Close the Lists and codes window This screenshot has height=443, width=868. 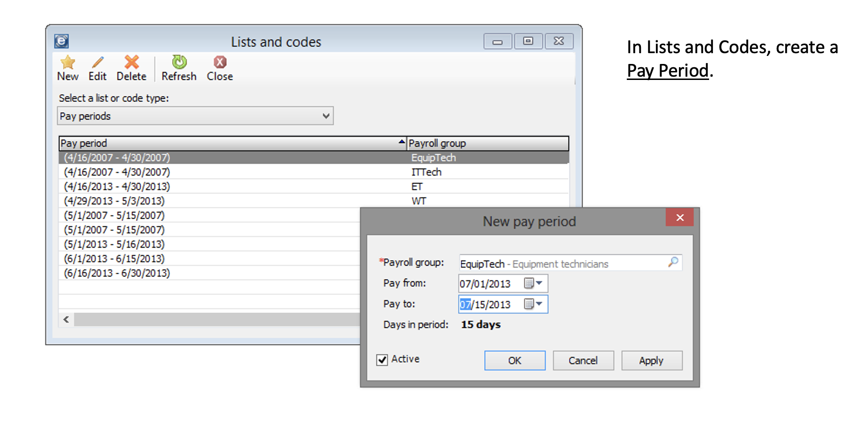click(x=559, y=41)
